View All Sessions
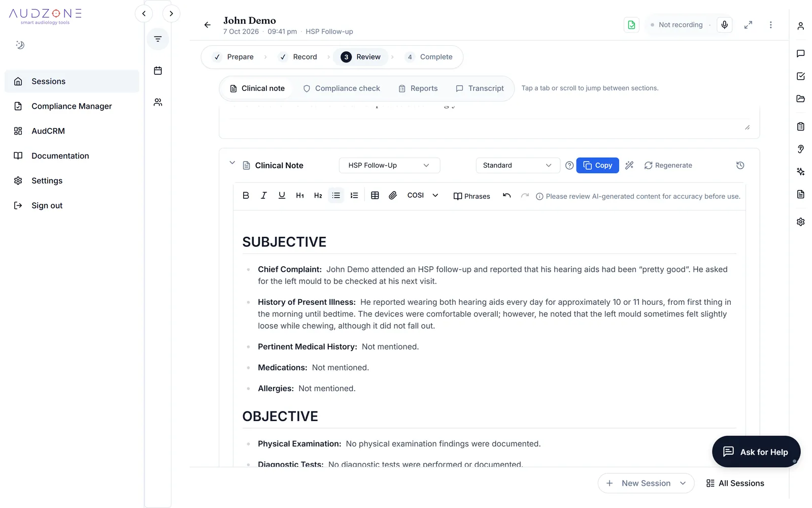 pos(735,483)
